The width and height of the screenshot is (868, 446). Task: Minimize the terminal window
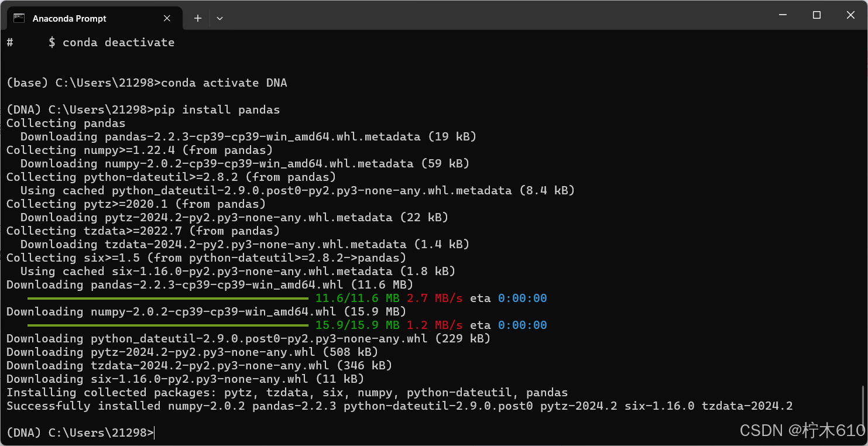(x=783, y=15)
